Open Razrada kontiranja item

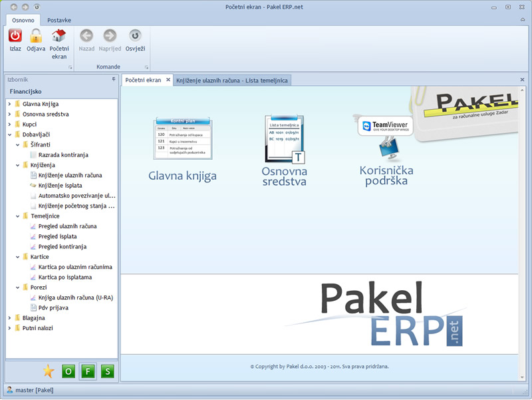[x=63, y=155]
